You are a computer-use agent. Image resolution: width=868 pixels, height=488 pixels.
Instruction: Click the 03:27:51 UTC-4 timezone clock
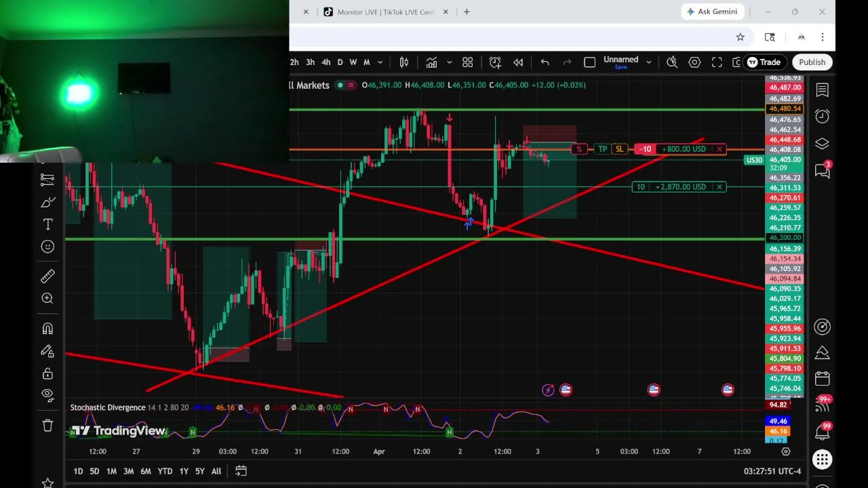pyautogui.click(x=772, y=471)
